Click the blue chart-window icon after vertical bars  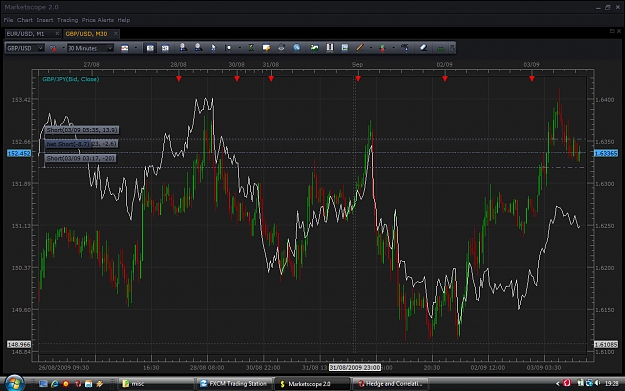(x=345, y=48)
